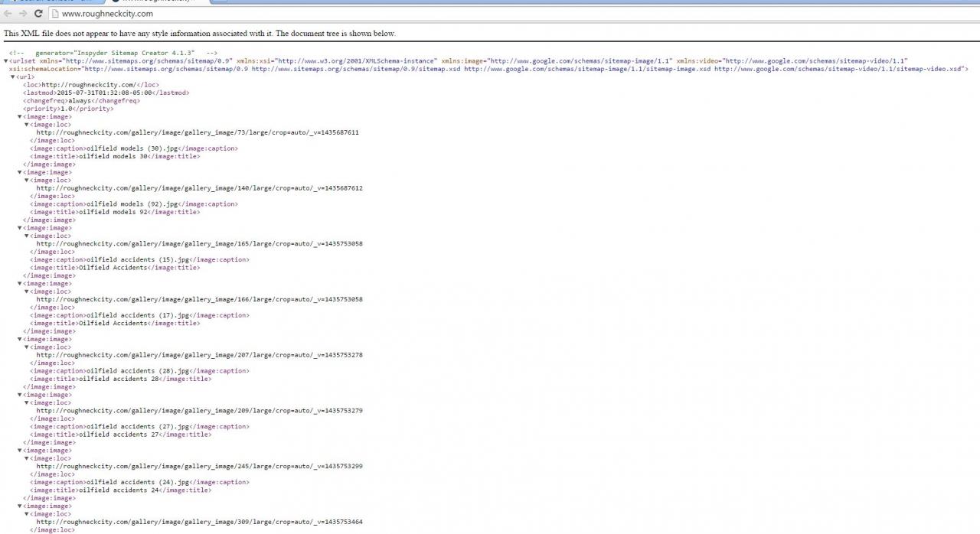Click the page icon in the address bar
Screen dimensions: 980x534
[54, 14]
